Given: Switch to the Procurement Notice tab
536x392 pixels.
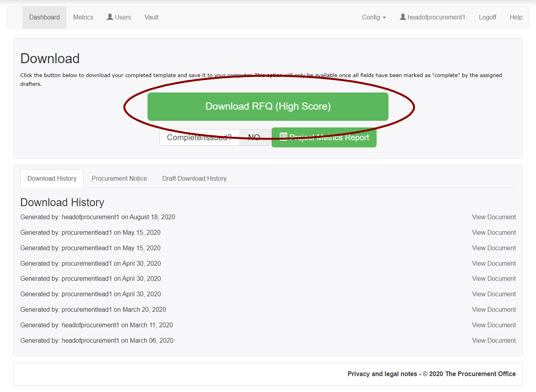Looking at the screenshot, I should pyautogui.click(x=119, y=178).
